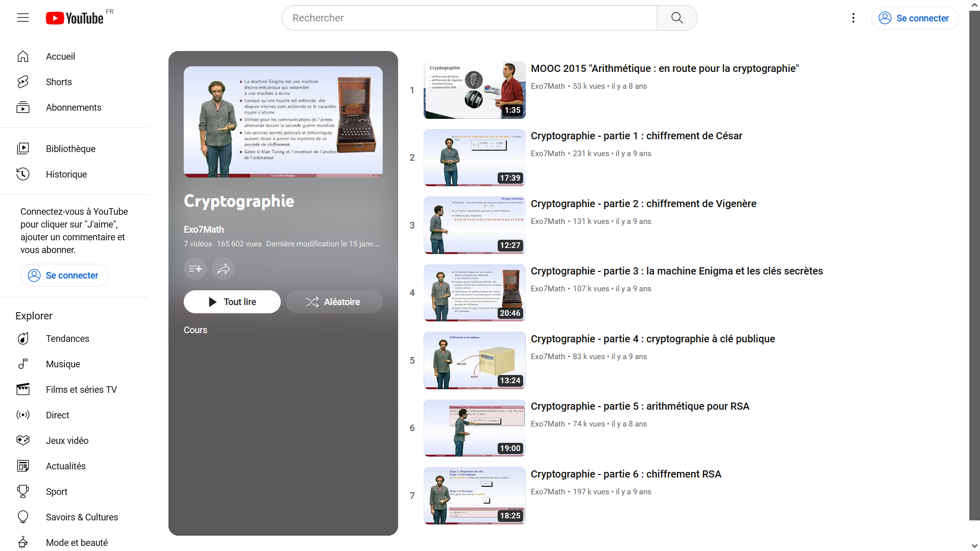Save the playlist with add-to-library icon

pyautogui.click(x=195, y=269)
